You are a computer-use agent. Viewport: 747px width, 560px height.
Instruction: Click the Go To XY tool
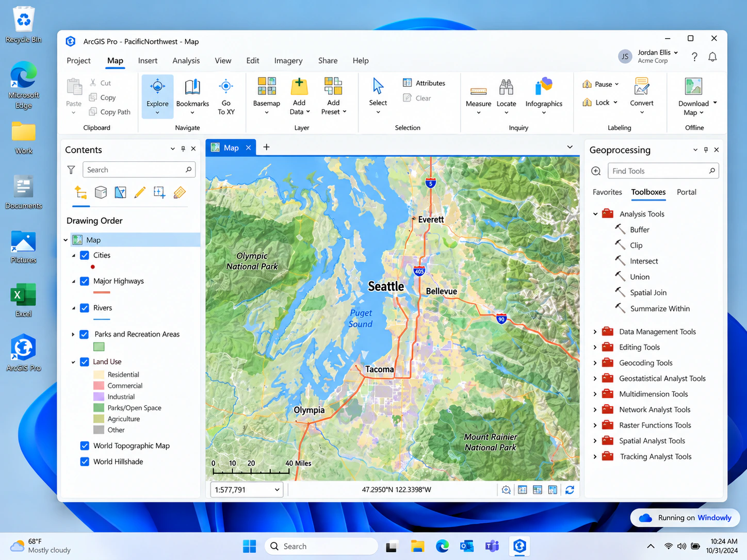point(226,96)
